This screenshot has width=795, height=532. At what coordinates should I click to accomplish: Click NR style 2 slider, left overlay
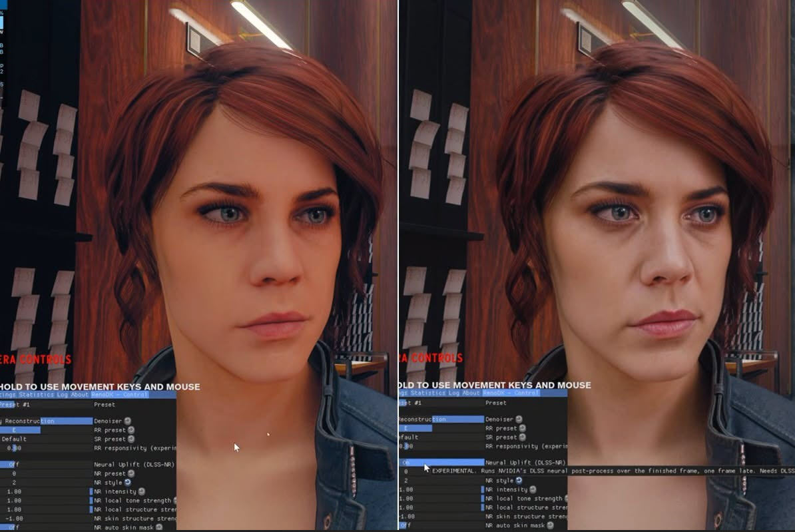pos(46,483)
